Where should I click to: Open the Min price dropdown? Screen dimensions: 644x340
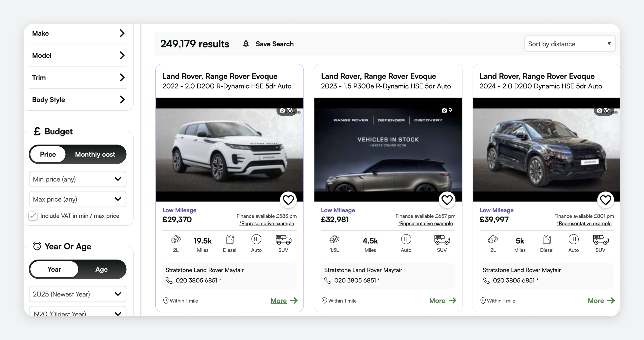[78, 179]
